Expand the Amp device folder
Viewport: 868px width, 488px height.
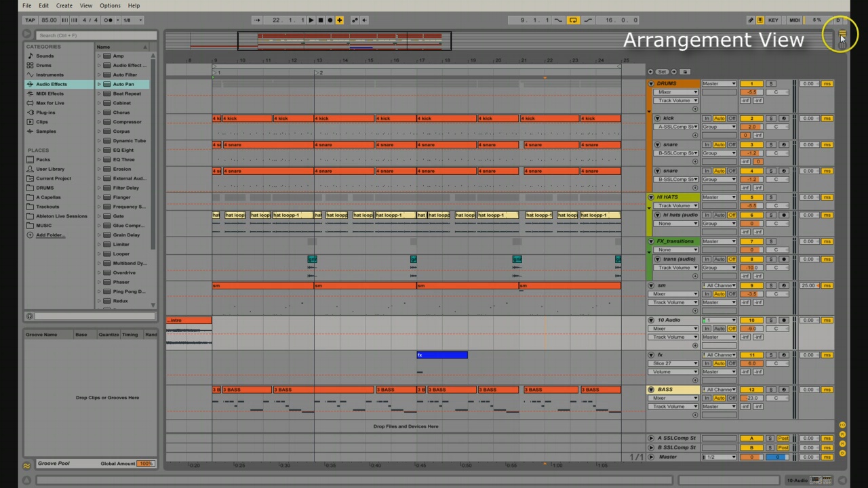point(99,56)
